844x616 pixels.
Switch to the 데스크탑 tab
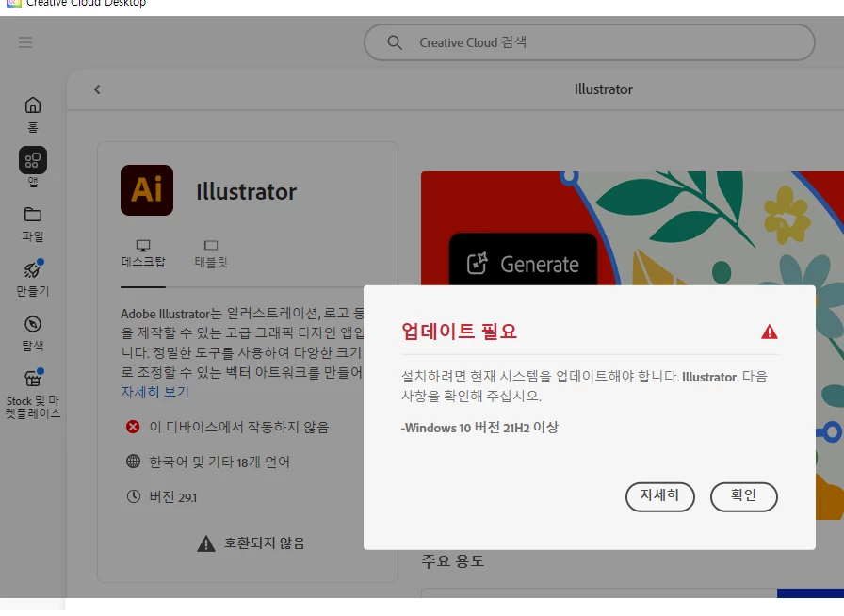click(x=143, y=254)
